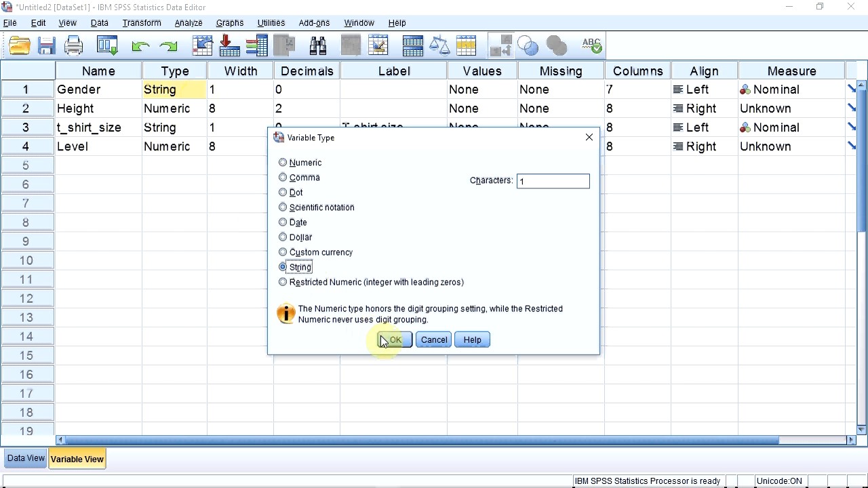868x488 pixels.
Task: Click Right align cell for Level row
Action: click(x=705, y=146)
